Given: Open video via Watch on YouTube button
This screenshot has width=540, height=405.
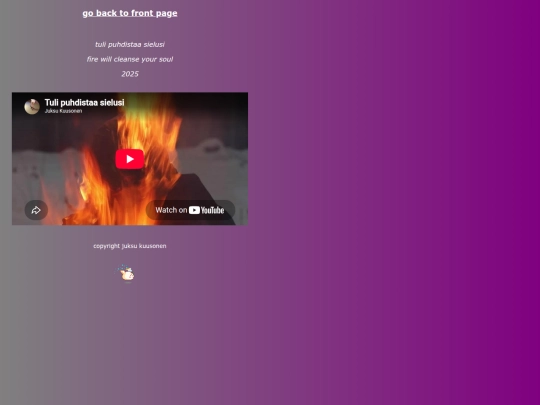Looking at the screenshot, I should [x=190, y=210].
